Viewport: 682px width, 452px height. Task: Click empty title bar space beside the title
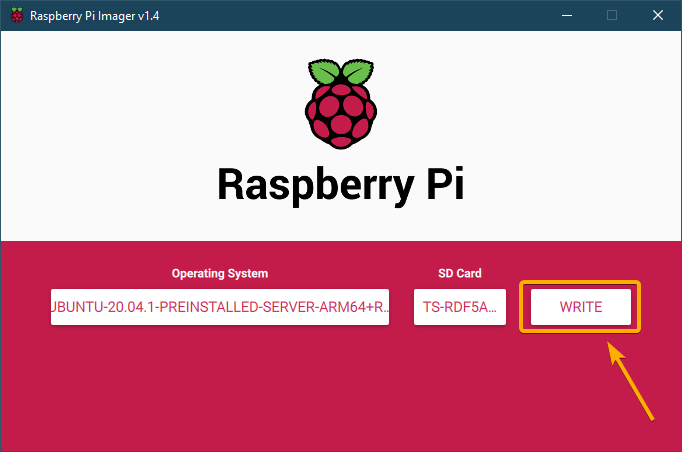[350, 15]
